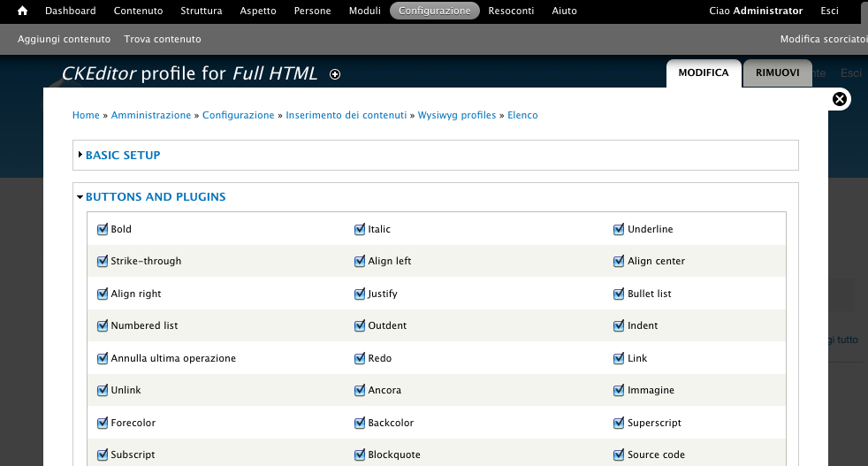Viewport: 868px width, 466px height.
Task: Switch to the RIMUOVI tab
Action: coord(777,73)
